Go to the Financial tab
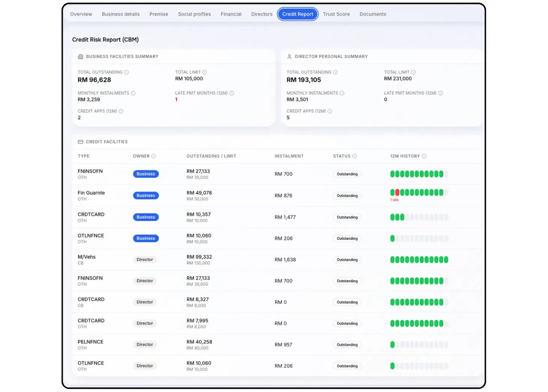The height and width of the screenshot is (392, 548). 231,14
